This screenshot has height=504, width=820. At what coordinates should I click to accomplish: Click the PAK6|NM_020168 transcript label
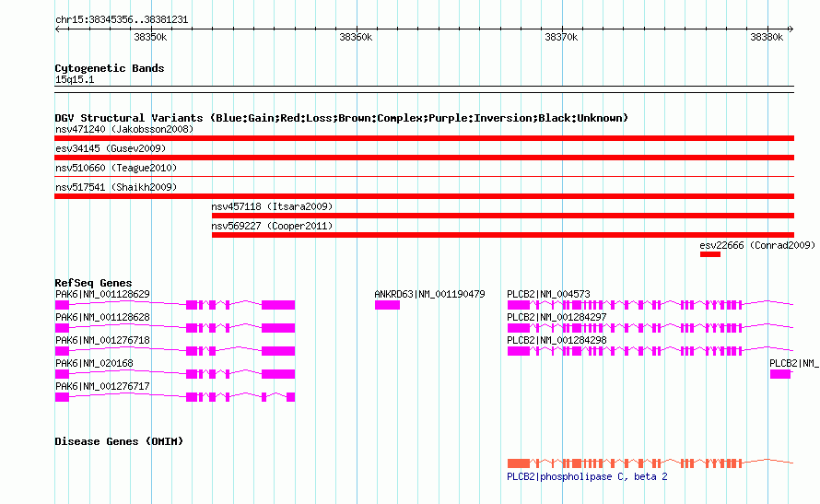point(94,363)
